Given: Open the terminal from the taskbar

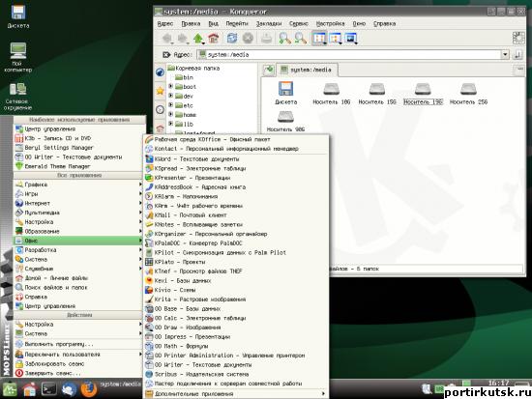Looking at the screenshot, I should tap(49, 389).
